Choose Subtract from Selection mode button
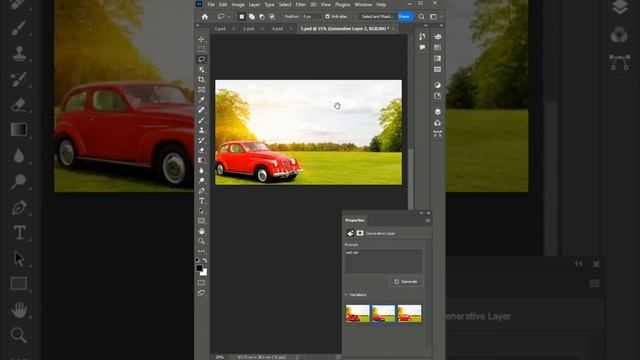This screenshot has width=640, height=360. (262, 17)
